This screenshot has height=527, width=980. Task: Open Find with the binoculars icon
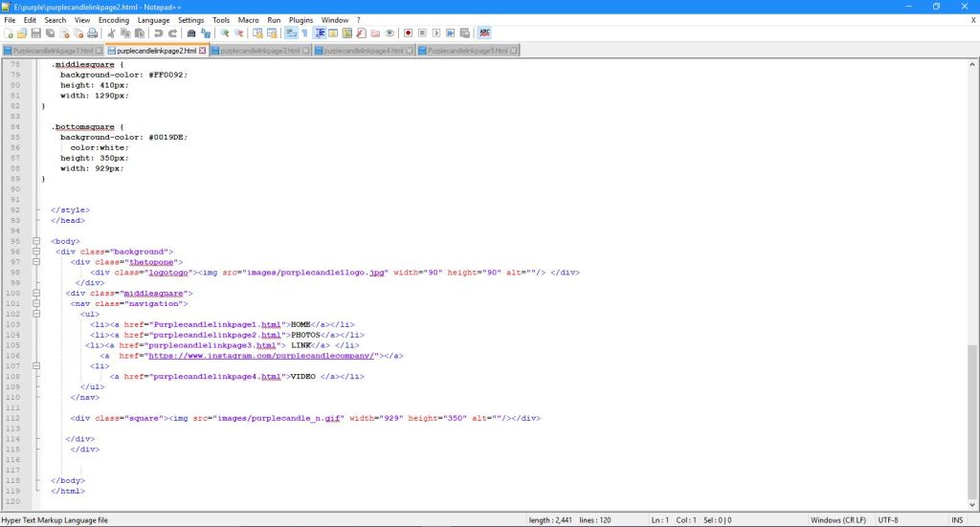pos(191,33)
